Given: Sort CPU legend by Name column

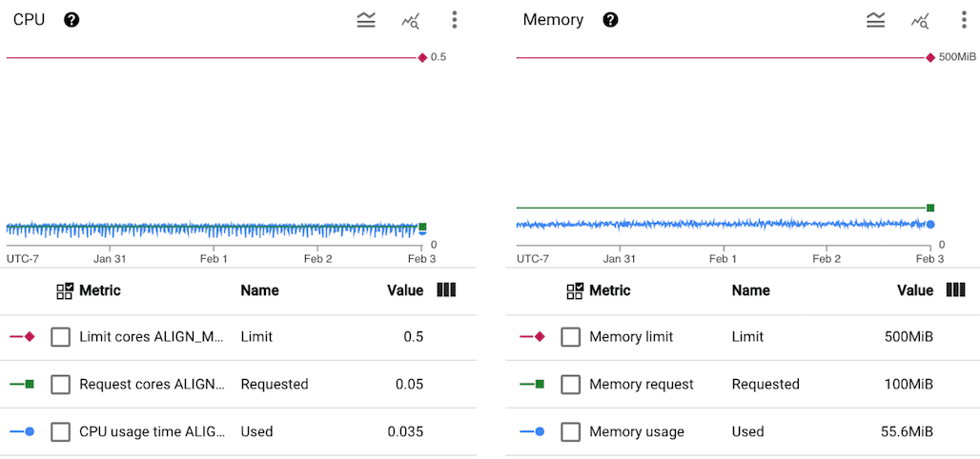Looking at the screenshot, I should pos(259,290).
